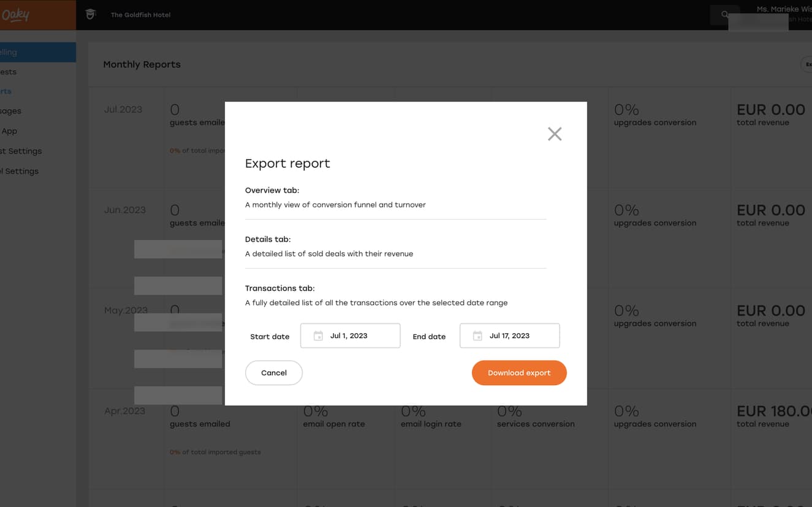The image size is (812, 507).
Task: Click the Oaky logo
Action: [16, 15]
